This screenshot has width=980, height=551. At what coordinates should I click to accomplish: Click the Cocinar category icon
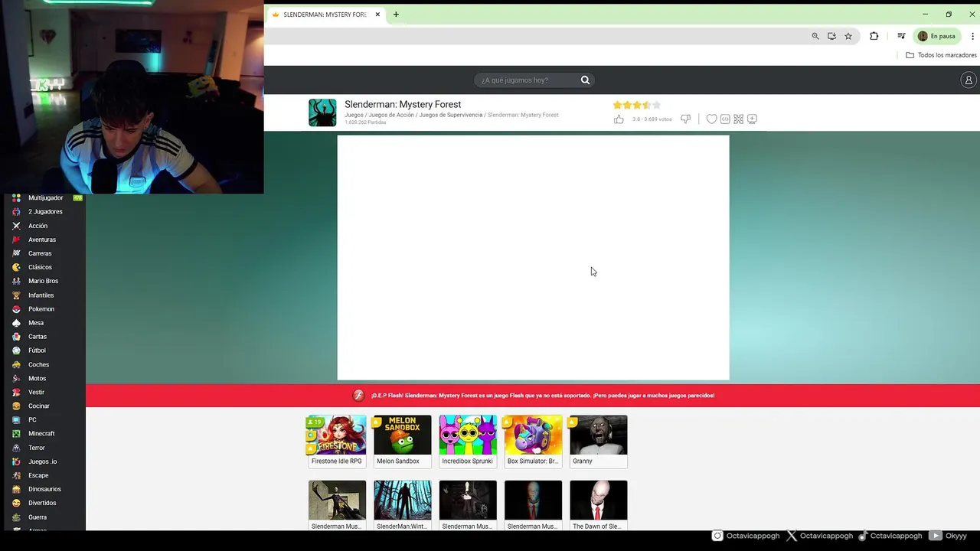[16, 406]
